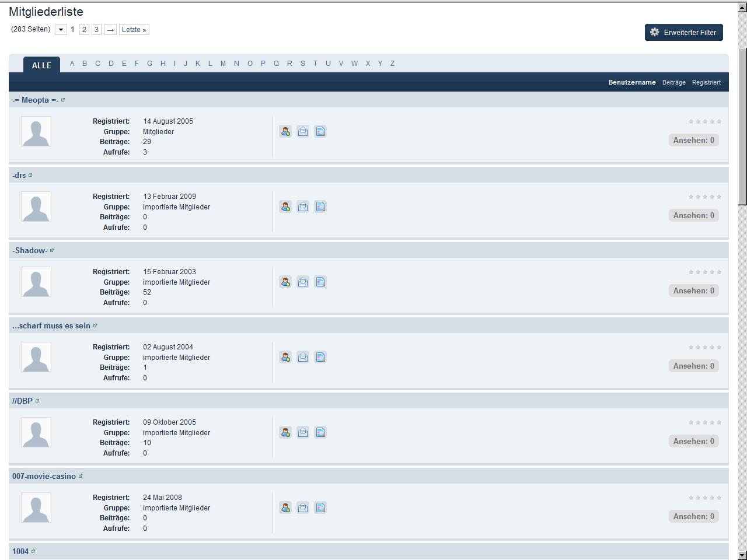Send message to 007-movie-casino
747x560 pixels.
[303, 508]
